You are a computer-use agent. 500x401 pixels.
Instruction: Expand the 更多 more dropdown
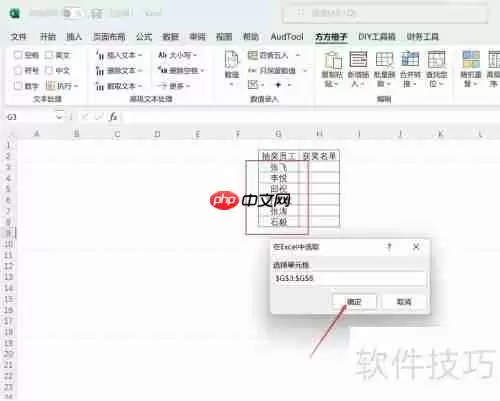[188, 86]
